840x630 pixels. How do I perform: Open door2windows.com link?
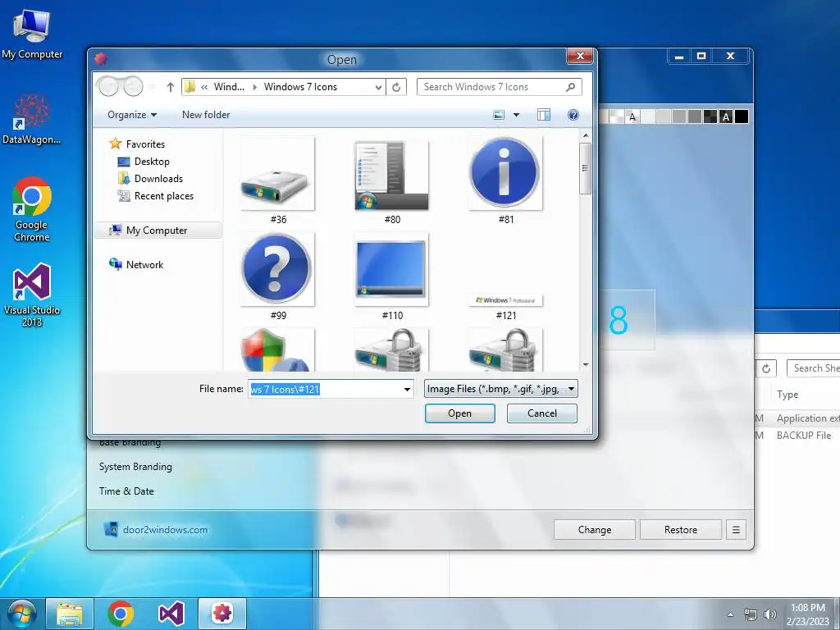point(165,529)
